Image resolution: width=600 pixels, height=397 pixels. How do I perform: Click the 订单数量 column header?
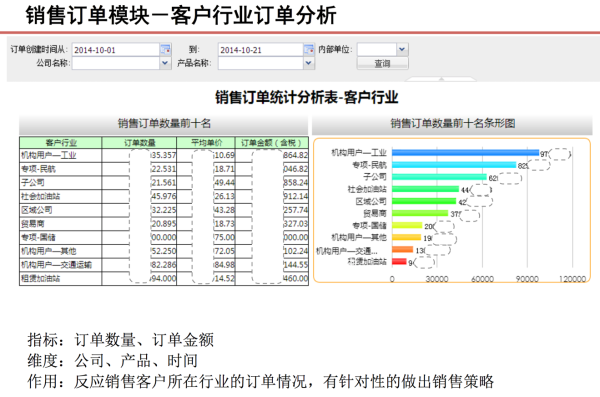point(139,143)
